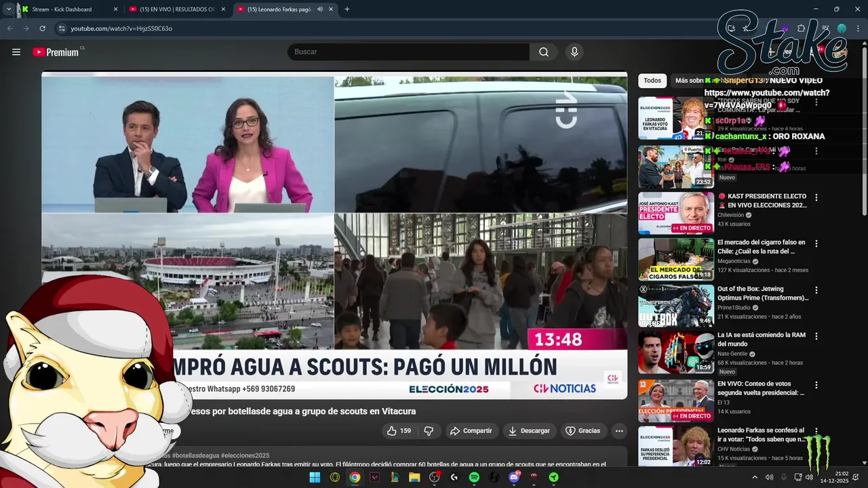Open video titled La IA se está comiendo la RAM
Viewport: 868px width, 488px height.
(x=762, y=340)
